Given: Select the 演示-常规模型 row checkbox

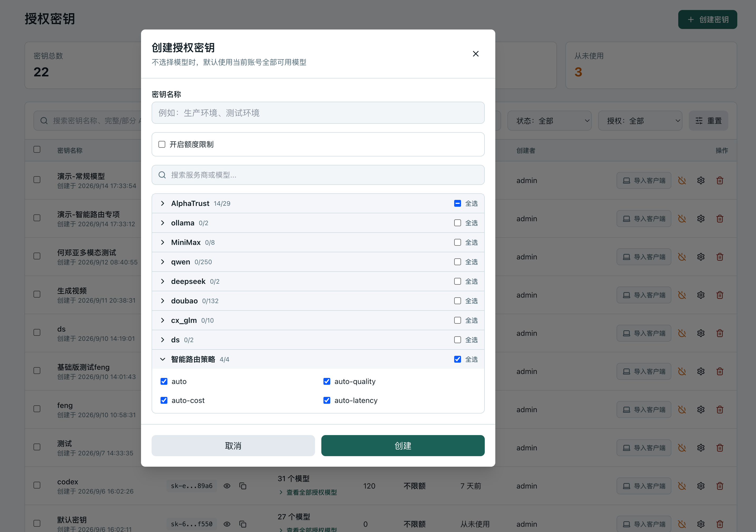Looking at the screenshot, I should coord(37,180).
